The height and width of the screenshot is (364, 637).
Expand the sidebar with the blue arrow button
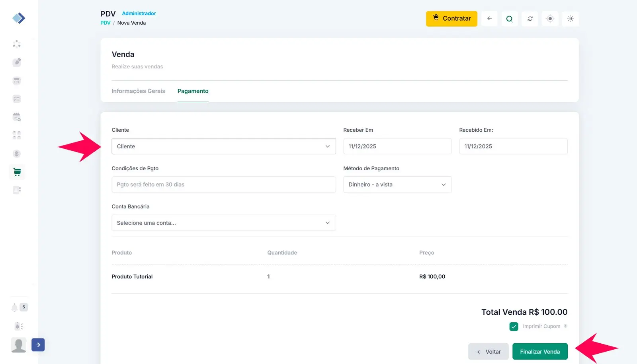coord(38,345)
